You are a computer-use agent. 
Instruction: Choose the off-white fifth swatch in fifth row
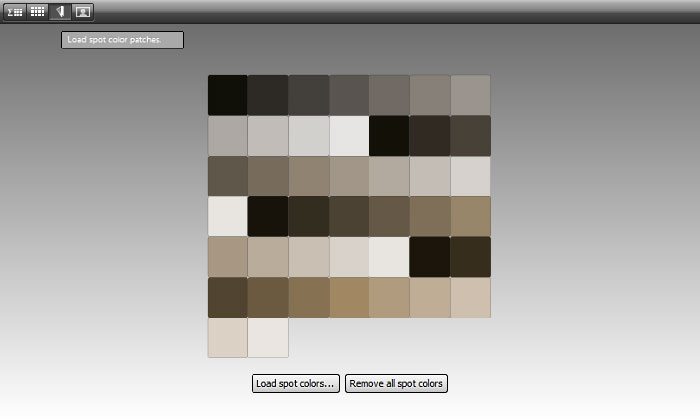[389, 257]
